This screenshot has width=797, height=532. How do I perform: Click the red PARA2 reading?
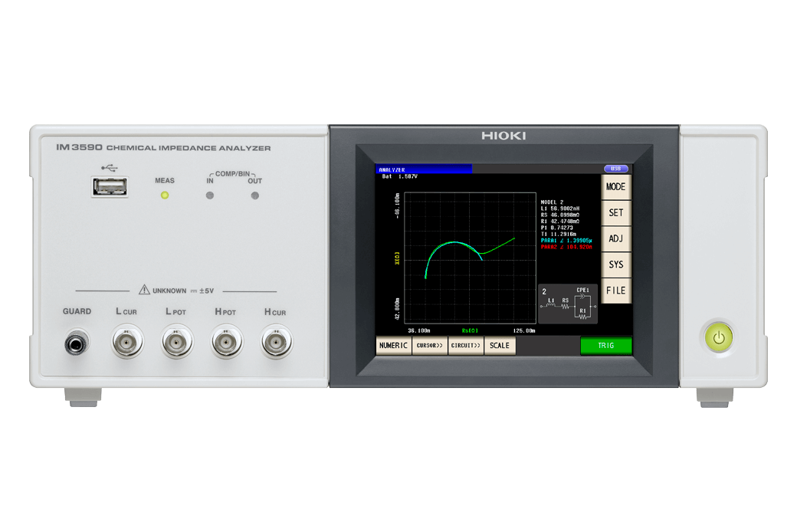pyautogui.click(x=566, y=247)
